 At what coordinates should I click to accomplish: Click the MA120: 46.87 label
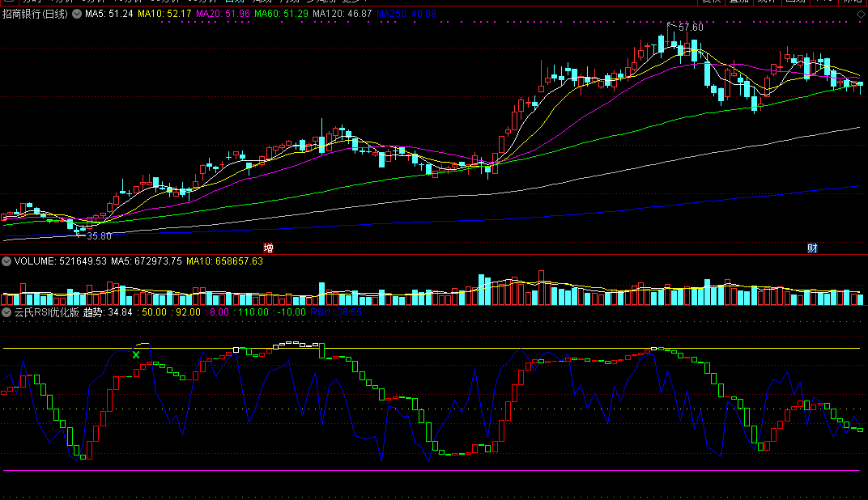coord(343,14)
